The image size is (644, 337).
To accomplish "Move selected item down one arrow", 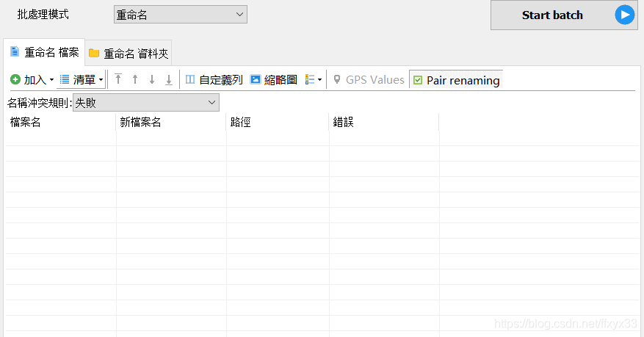I will point(152,79).
